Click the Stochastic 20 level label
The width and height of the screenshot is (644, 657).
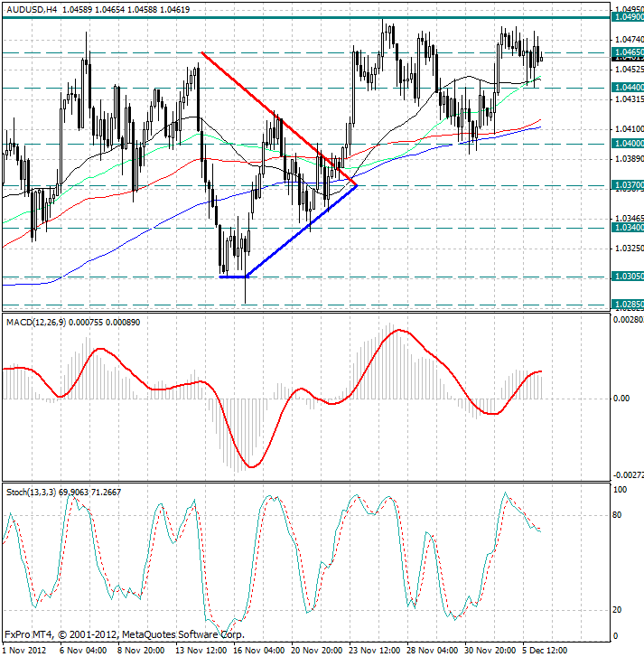point(617,610)
